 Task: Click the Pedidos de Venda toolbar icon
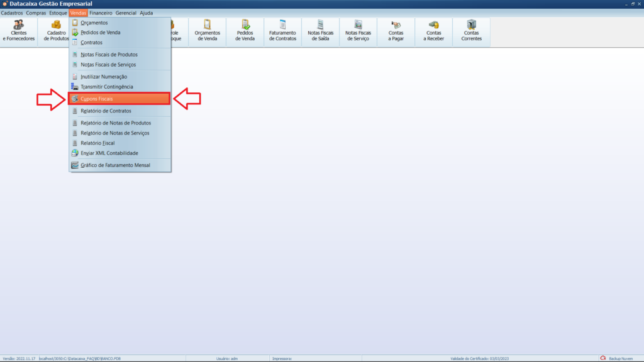[x=245, y=31]
